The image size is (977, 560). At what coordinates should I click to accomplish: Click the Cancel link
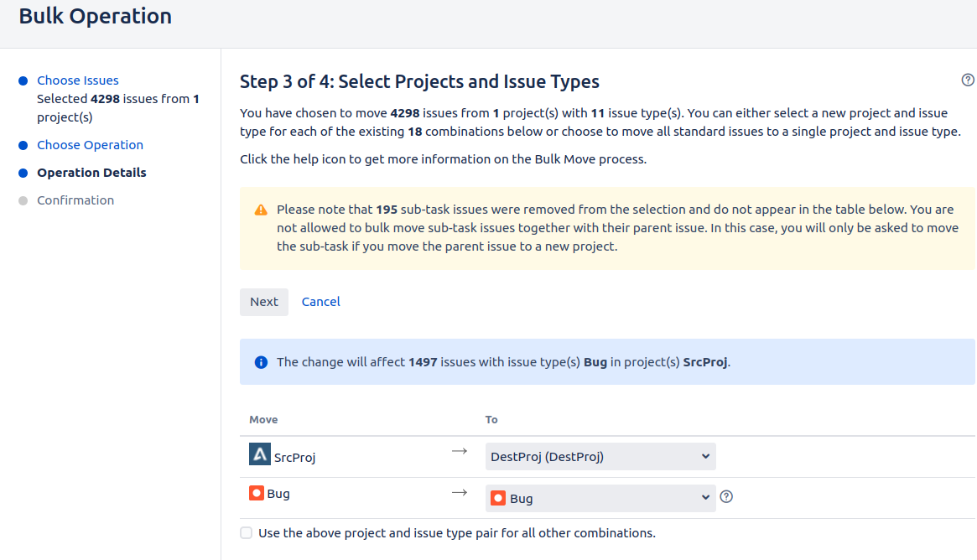[320, 302]
